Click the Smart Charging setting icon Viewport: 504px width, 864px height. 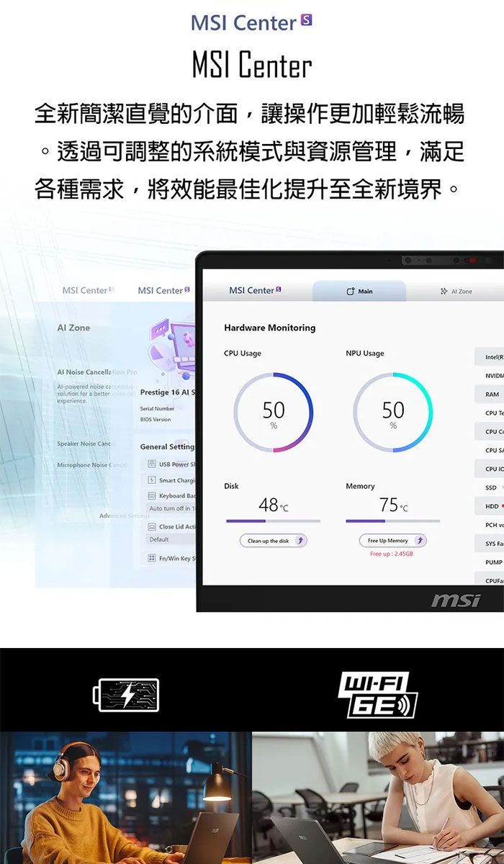coord(152,480)
